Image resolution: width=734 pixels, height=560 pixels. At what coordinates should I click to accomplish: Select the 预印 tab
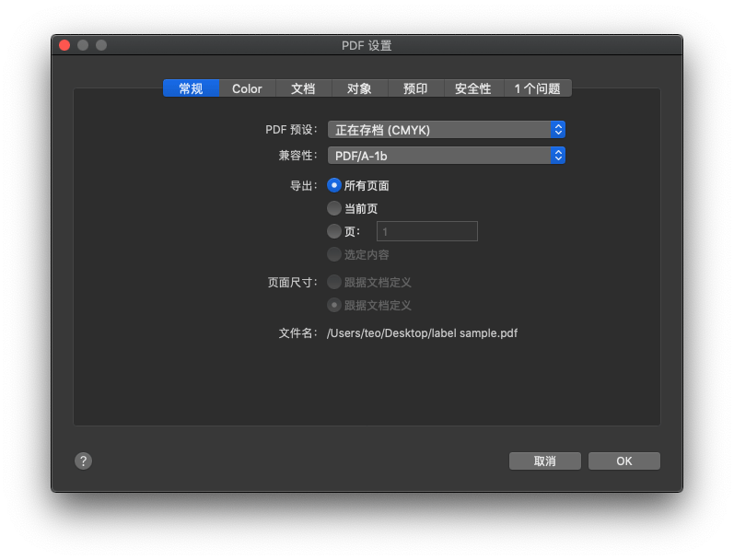point(415,88)
